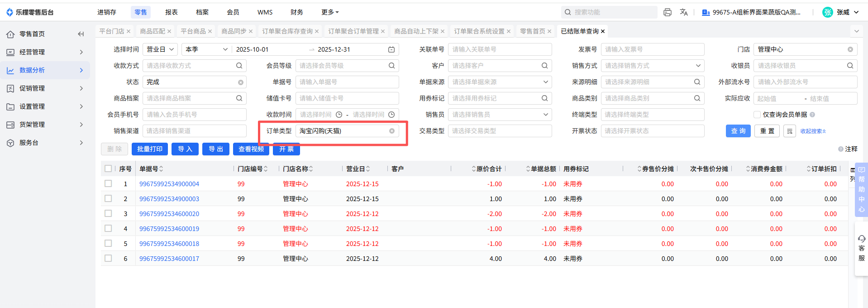Open 报表 top menu
868x308 pixels.
pyautogui.click(x=172, y=12)
